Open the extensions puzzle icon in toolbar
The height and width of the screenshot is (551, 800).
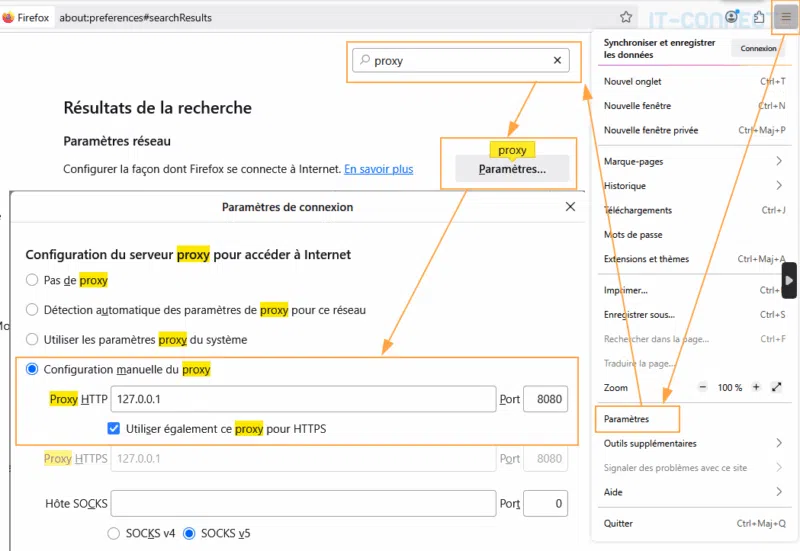click(759, 17)
